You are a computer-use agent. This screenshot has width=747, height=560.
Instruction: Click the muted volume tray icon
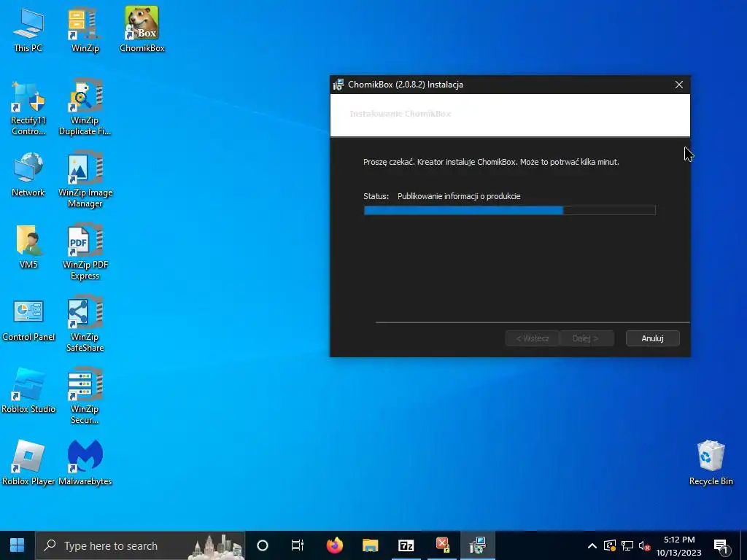tap(645, 545)
